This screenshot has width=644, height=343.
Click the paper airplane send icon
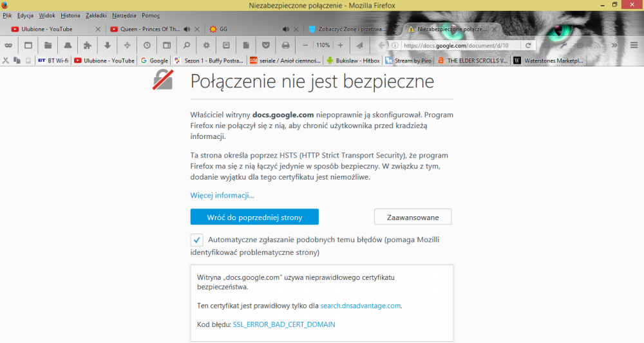click(360, 46)
